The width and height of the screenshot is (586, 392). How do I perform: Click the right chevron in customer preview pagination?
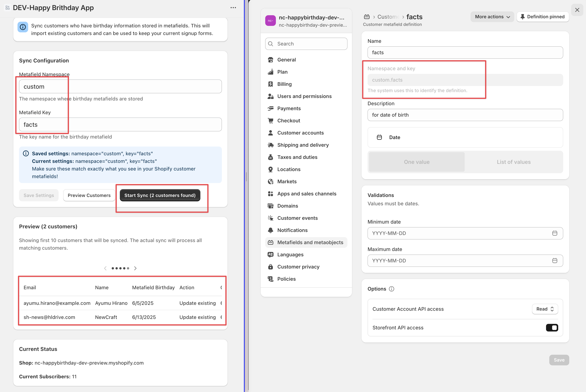coord(135,268)
